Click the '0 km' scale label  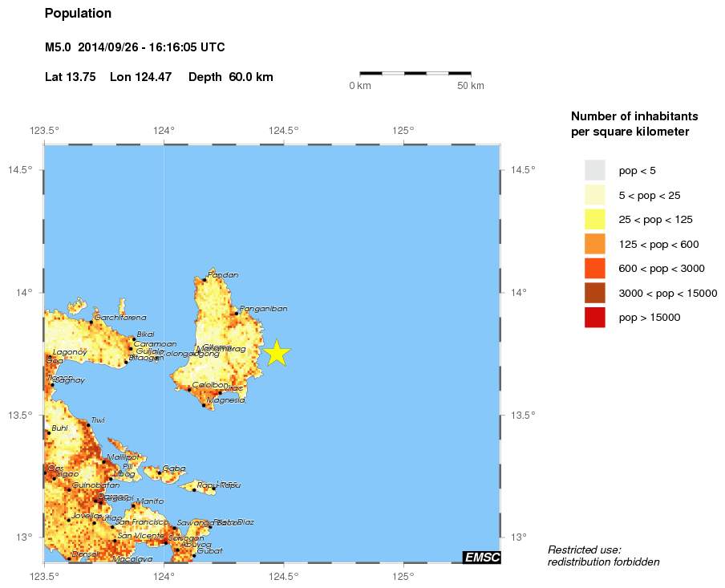click(360, 86)
